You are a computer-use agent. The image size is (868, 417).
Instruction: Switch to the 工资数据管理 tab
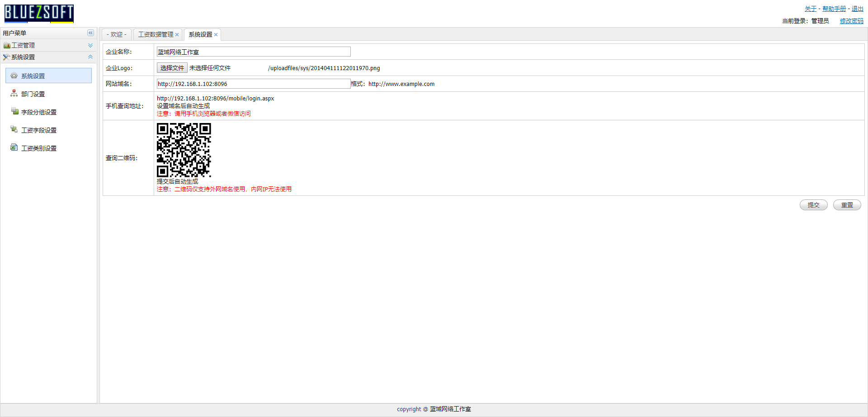click(x=156, y=35)
